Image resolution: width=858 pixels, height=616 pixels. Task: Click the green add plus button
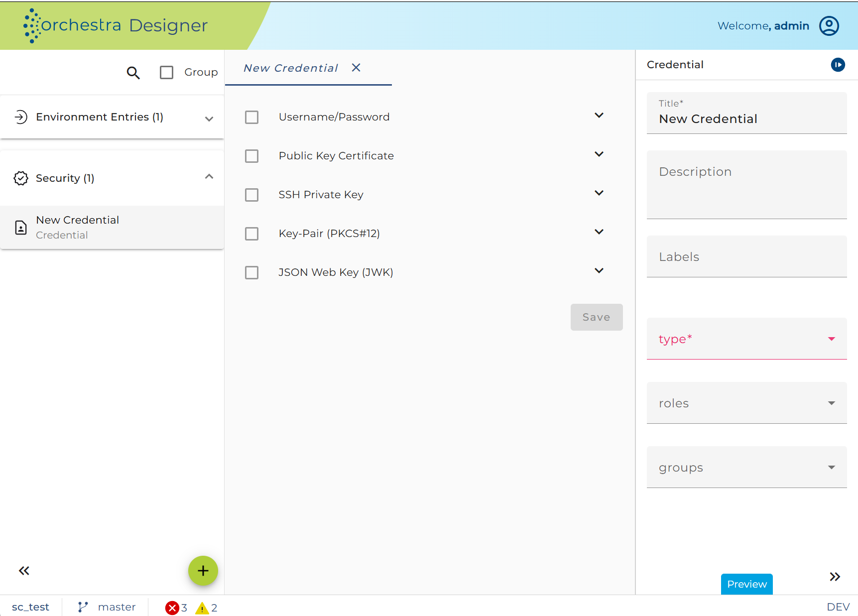pos(203,571)
